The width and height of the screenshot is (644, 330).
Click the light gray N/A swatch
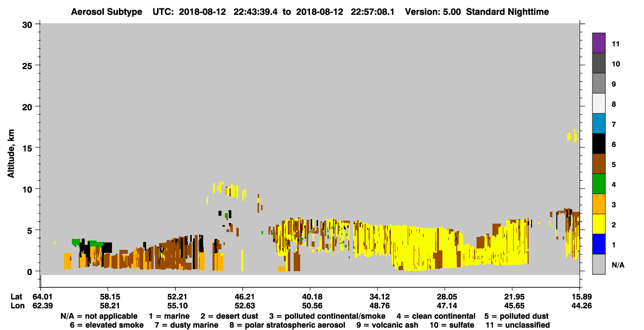coord(599,264)
